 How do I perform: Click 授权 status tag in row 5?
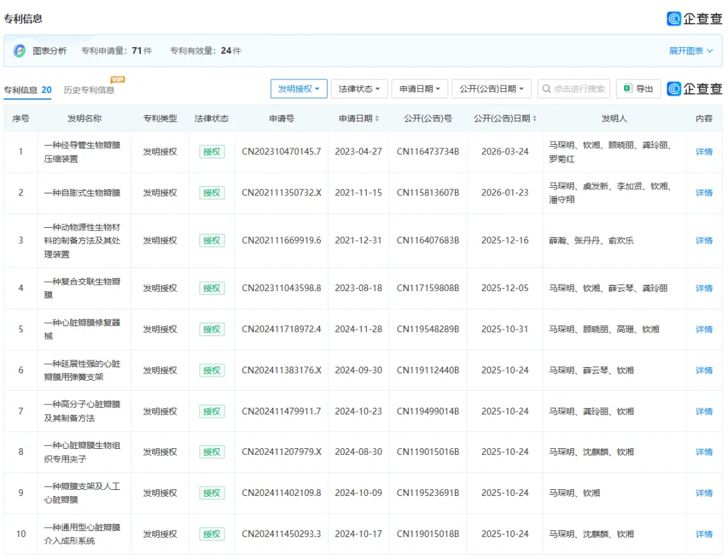tap(212, 330)
